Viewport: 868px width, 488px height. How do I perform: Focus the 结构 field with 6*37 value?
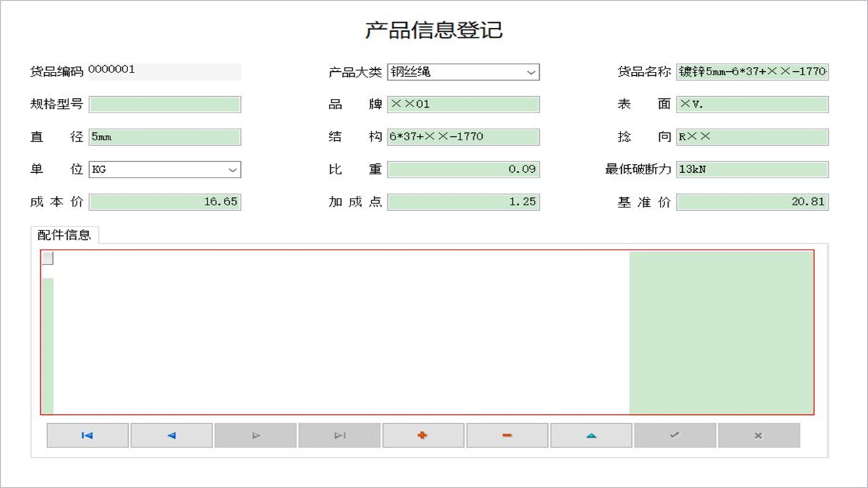(x=463, y=137)
